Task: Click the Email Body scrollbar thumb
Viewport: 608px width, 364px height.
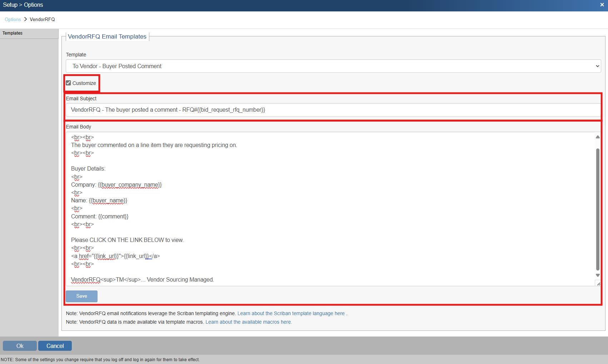Action: pos(598,209)
